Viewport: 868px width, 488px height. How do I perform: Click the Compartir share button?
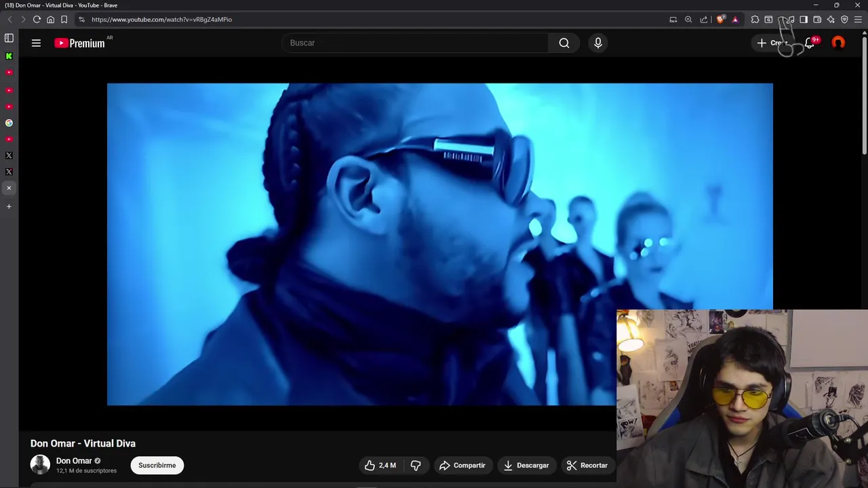pyautogui.click(x=462, y=465)
